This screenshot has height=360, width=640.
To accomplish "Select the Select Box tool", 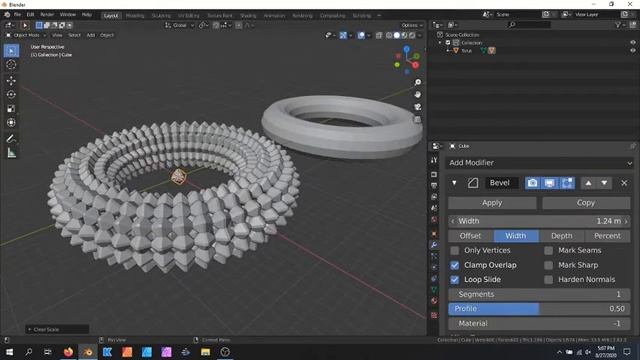I will pyautogui.click(x=11, y=51).
